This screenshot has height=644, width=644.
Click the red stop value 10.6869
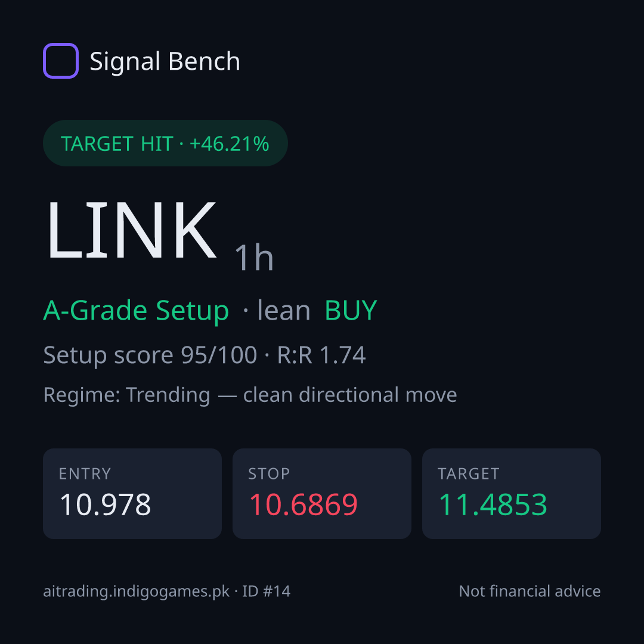point(304,504)
